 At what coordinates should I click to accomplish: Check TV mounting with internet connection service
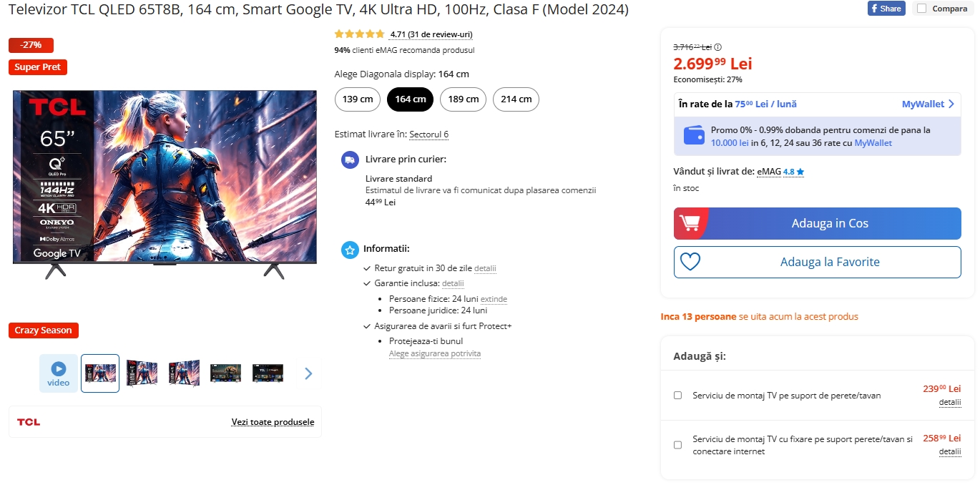tap(677, 445)
